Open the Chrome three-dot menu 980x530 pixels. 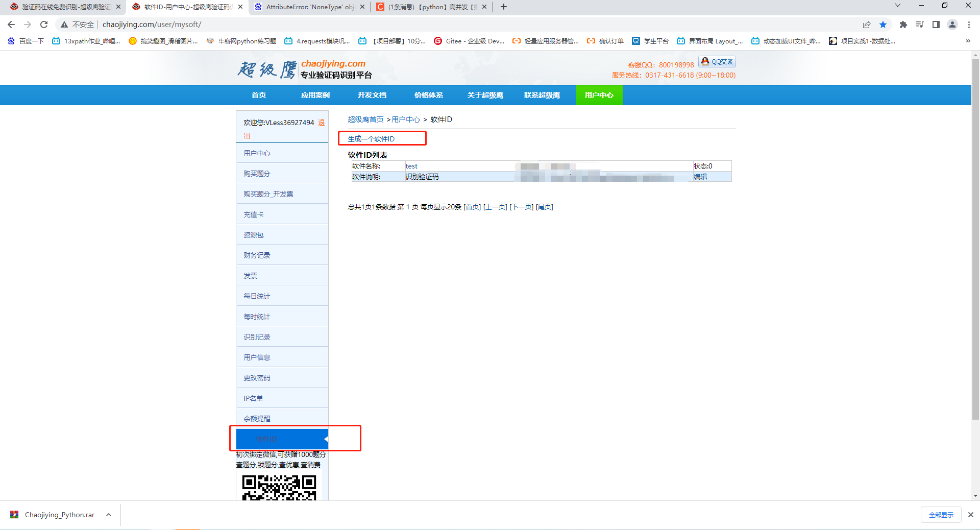pos(969,25)
